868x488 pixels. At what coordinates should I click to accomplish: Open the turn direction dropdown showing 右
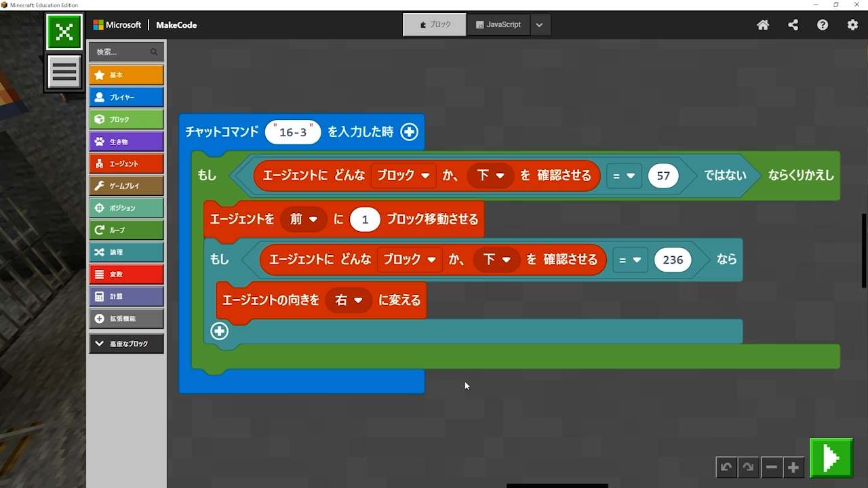point(349,300)
